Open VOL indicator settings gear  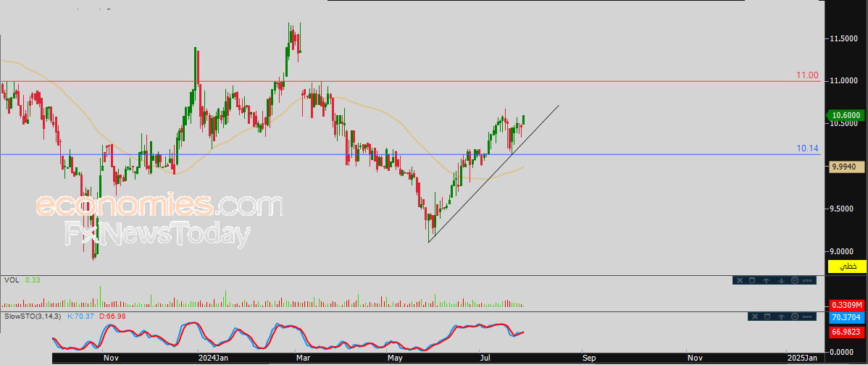(795, 280)
